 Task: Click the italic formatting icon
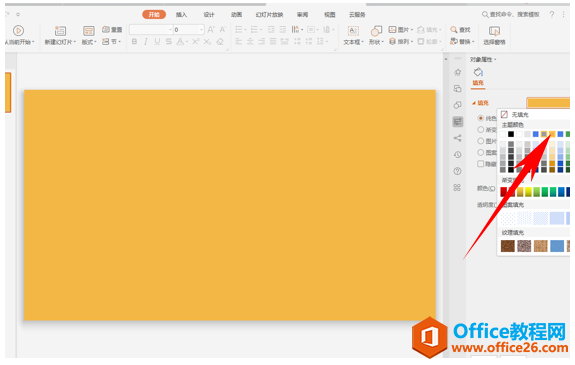[146, 42]
